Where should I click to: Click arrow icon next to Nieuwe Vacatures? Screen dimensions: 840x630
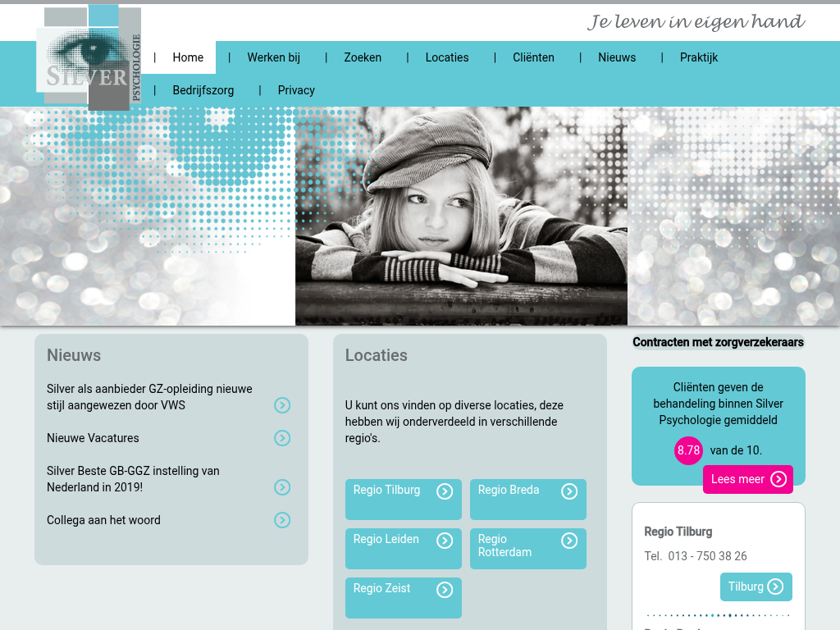[x=282, y=438]
